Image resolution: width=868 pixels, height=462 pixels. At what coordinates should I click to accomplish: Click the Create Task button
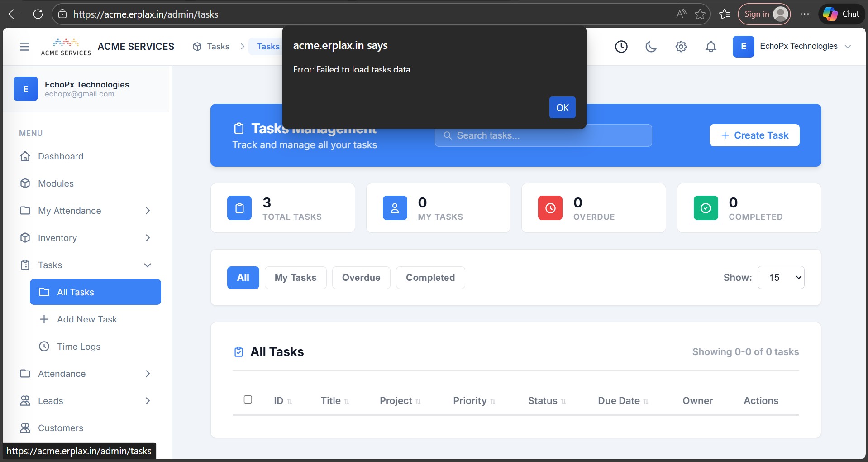point(754,135)
